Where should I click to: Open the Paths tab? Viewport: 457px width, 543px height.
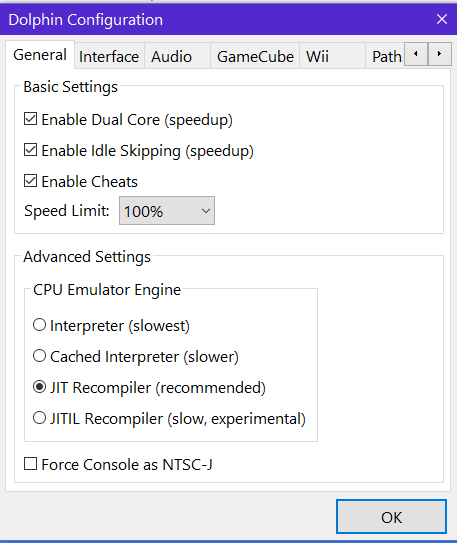386,56
